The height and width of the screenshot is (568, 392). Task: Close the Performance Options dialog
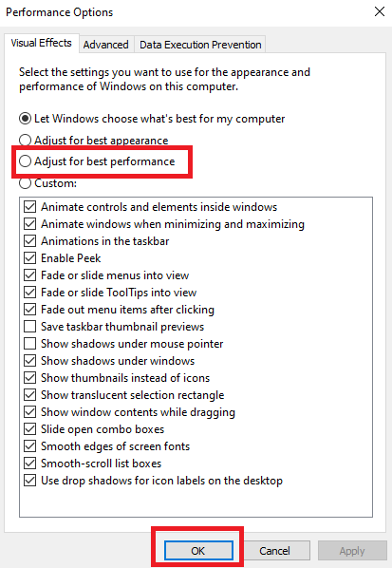(380, 12)
